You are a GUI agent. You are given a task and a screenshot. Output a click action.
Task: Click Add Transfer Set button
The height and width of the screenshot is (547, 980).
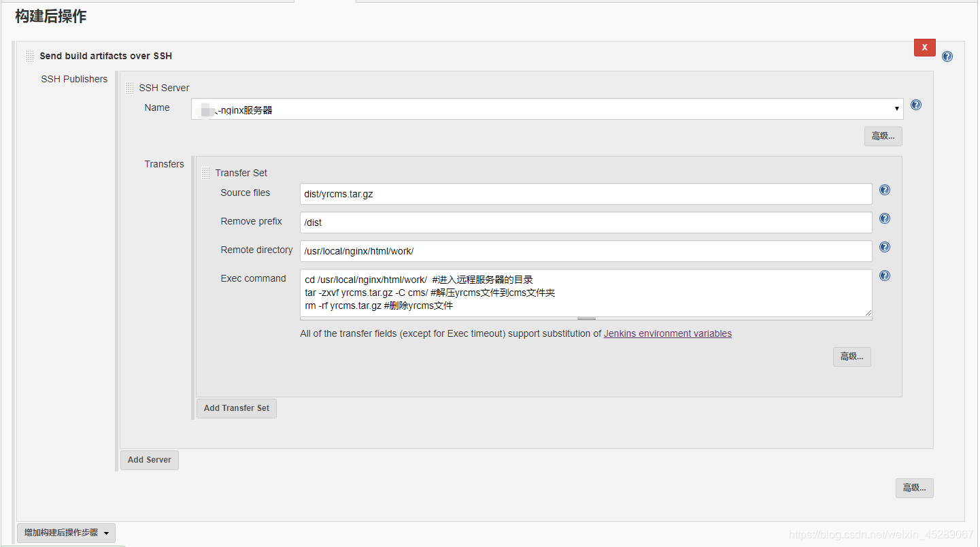(237, 408)
